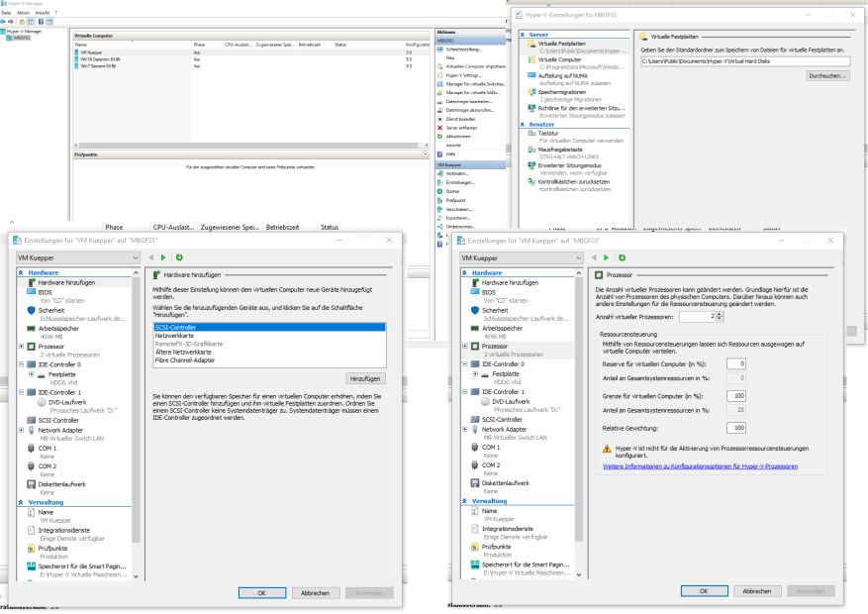Click Server entfernen red X action

pyautogui.click(x=461, y=128)
